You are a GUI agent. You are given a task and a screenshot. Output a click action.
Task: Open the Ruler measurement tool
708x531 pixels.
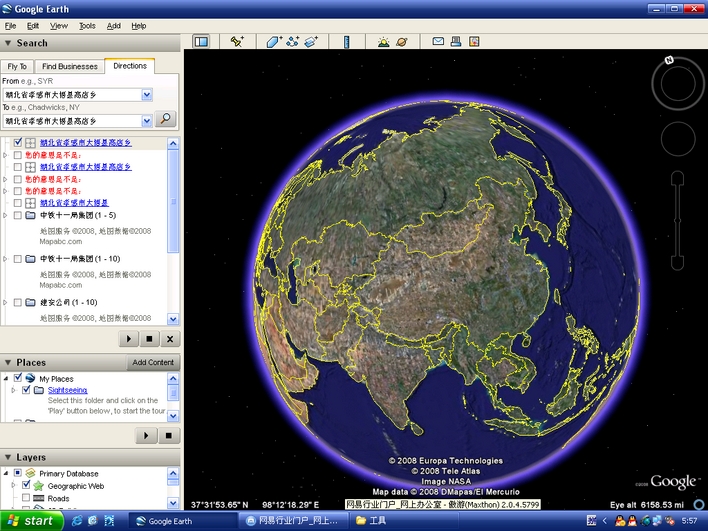pyautogui.click(x=346, y=42)
